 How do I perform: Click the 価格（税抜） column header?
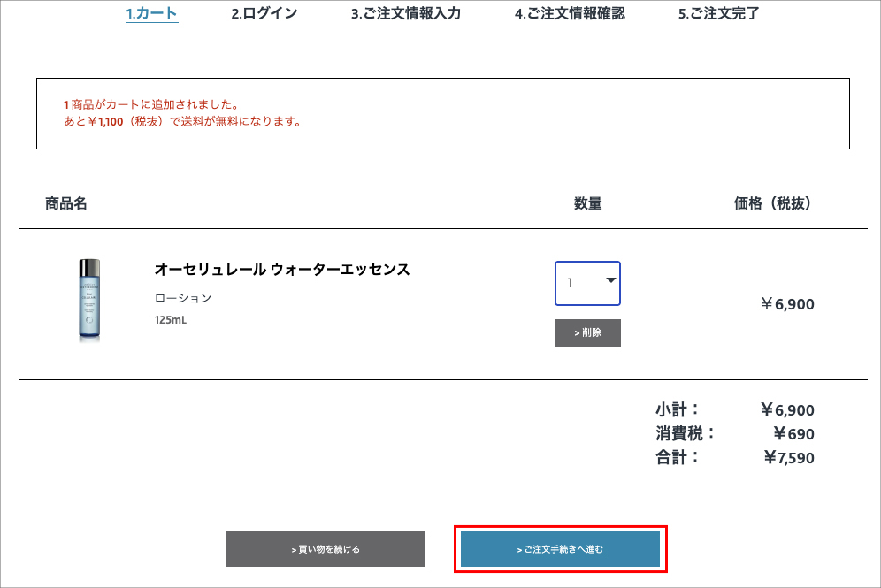772,203
